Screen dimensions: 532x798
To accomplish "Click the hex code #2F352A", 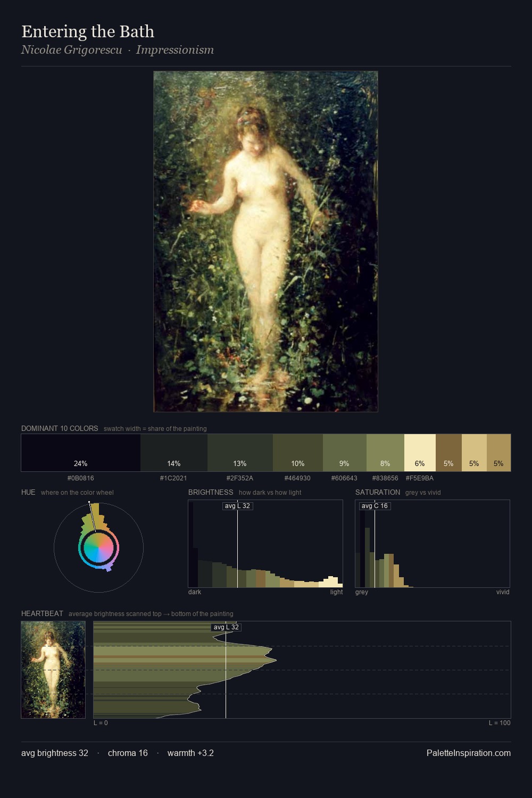I will coord(240,478).
